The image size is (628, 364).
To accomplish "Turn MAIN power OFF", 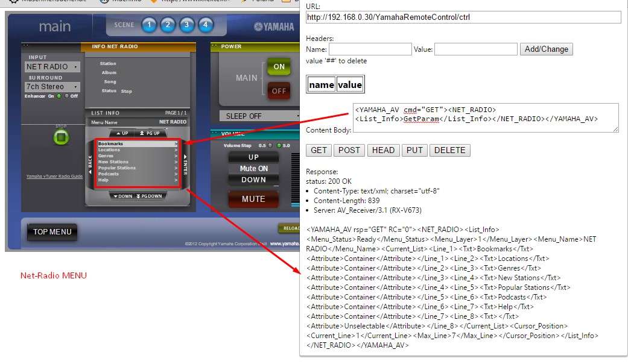I will tap(279, 91).
